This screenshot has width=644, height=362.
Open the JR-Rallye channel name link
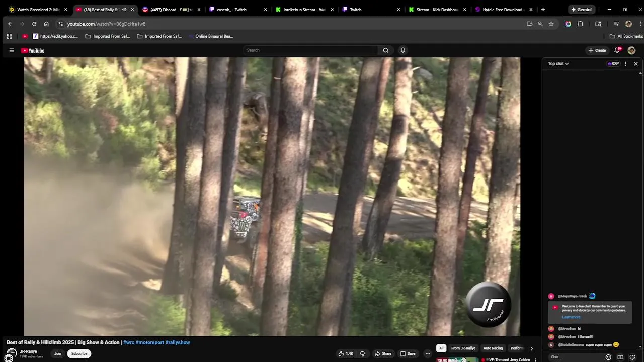pos(29,351)
